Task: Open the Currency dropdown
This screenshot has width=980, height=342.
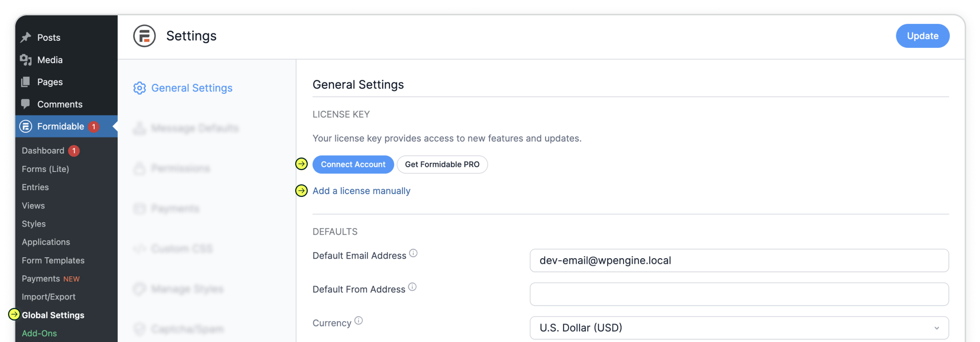Action: pyautogui.click(x=739, y=328)
